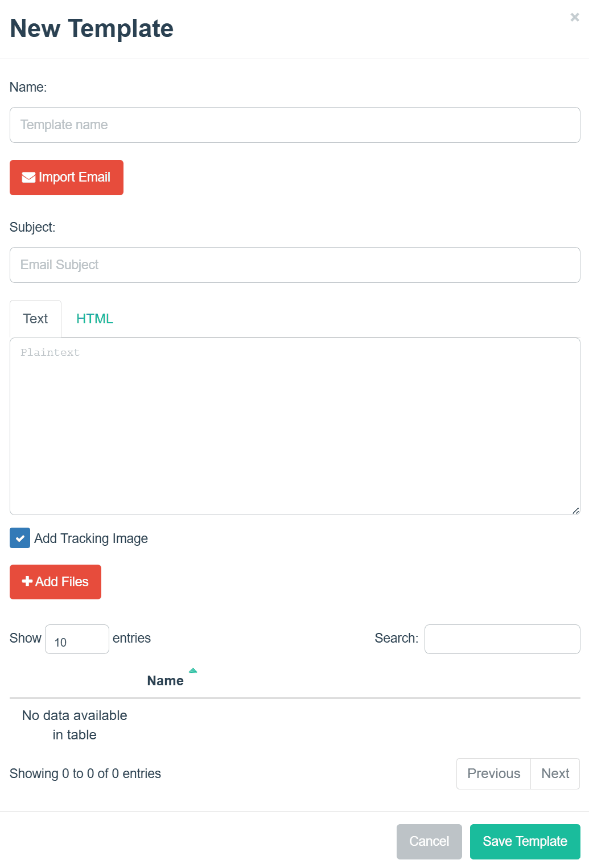
Task: Click inside the Plaintext body textarea
Action: pyautogui.click(x=295, y=426)
